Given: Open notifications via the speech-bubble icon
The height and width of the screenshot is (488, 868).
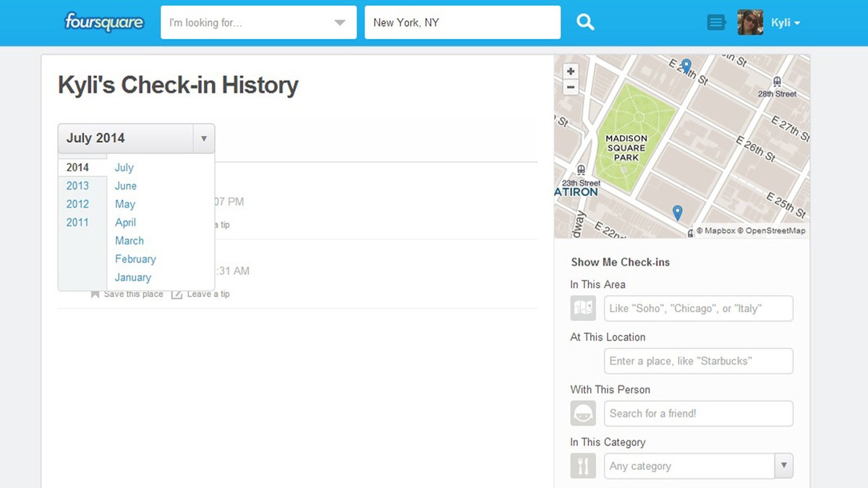Looking at the screenshot, I should [x=716, y=22].
